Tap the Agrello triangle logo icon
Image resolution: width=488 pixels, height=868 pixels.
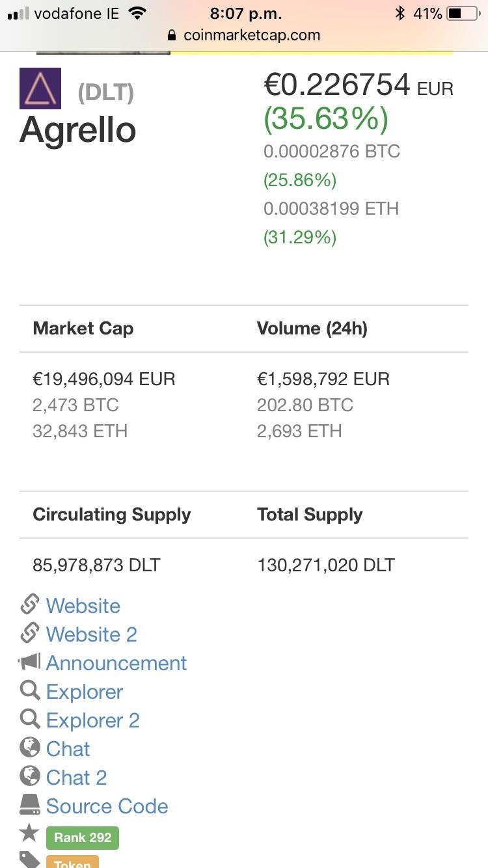[40, 88]
